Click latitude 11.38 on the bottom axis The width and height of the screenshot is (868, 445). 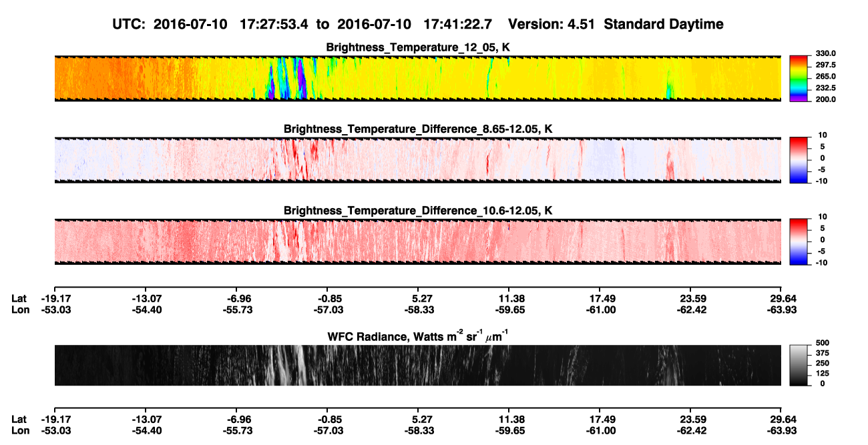[x=510, y=419]
